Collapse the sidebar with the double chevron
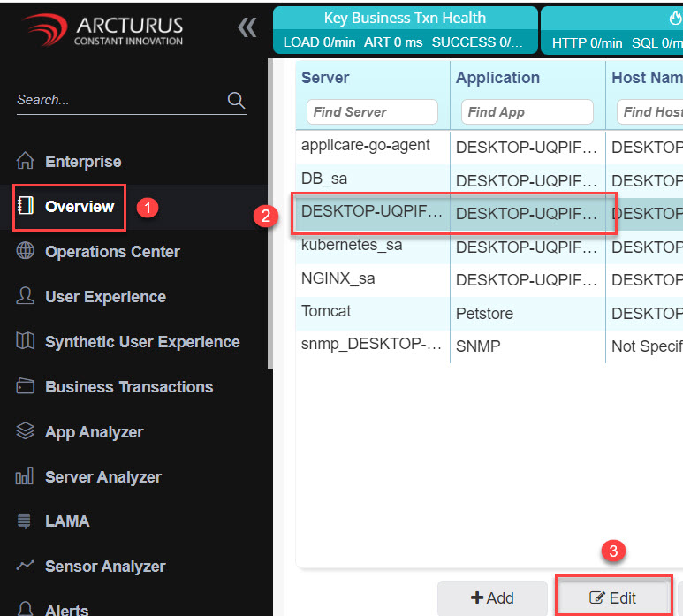Viewport: 683px width, 616px height. pos(247,28)
